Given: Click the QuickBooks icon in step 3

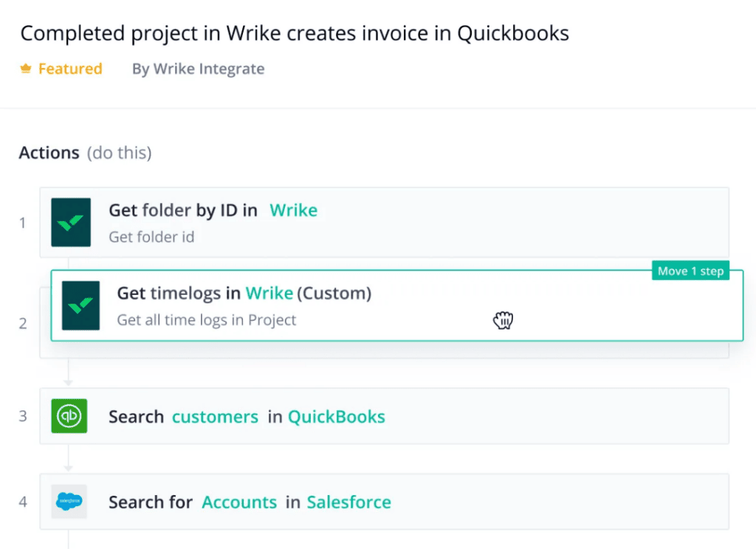Looking at the screenshot, I should (69, 416).
